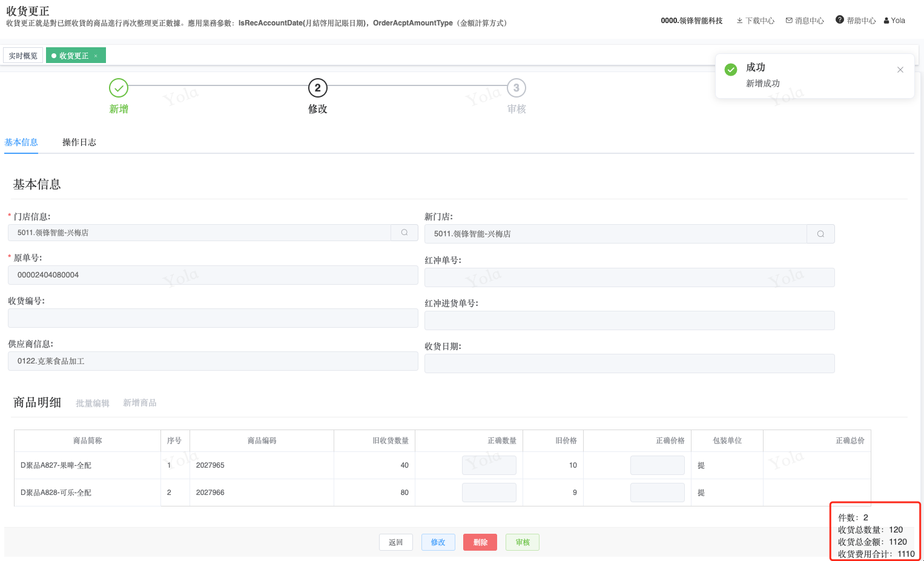924x561 pixels.
Task: Click the red 删除 button
Action: click(x=480, y=542)
